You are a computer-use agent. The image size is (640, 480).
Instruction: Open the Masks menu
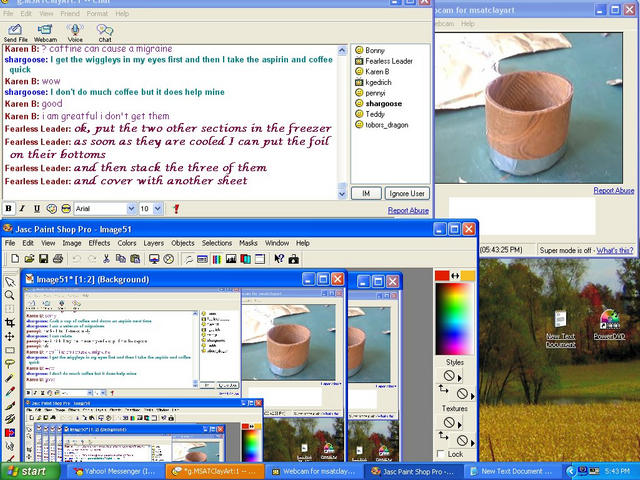pos(248,243)
